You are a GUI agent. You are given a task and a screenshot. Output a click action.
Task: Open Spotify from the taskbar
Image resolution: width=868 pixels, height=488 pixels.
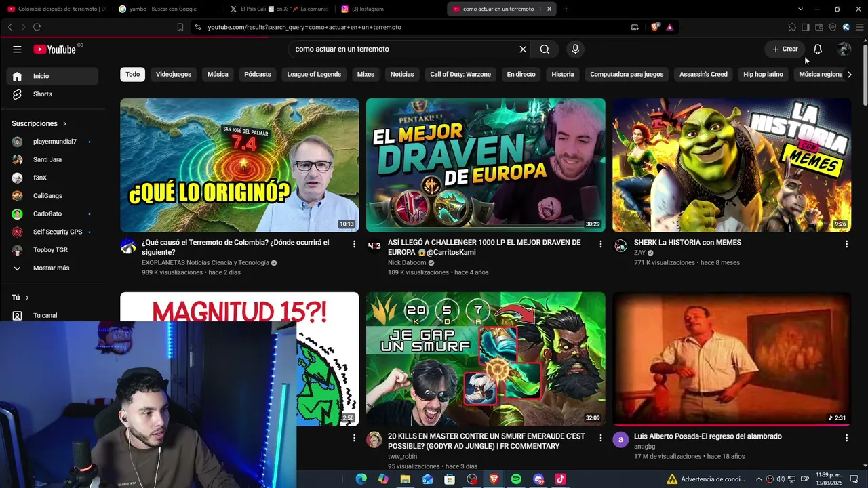[516, 479]
